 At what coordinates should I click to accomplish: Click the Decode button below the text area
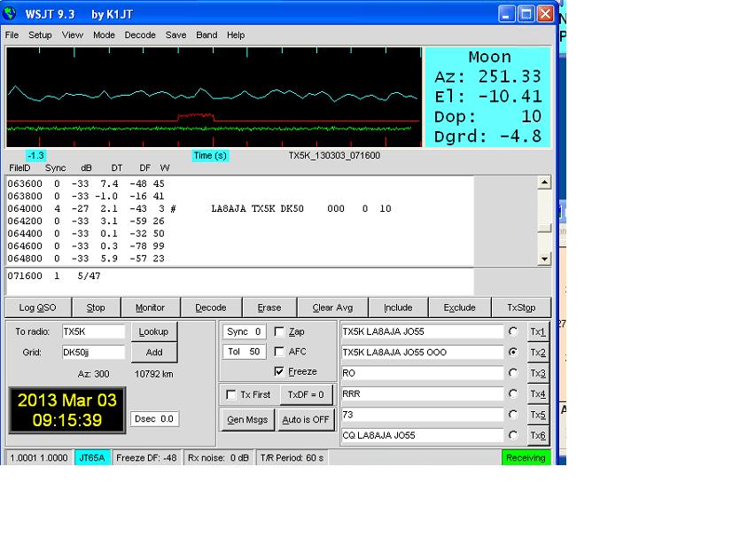pos(211,307)
